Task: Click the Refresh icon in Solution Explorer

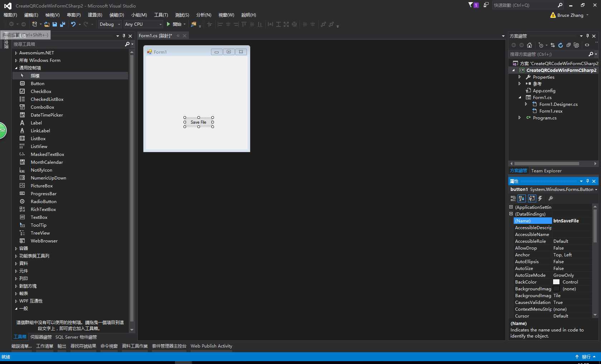Action: [561, 45]
